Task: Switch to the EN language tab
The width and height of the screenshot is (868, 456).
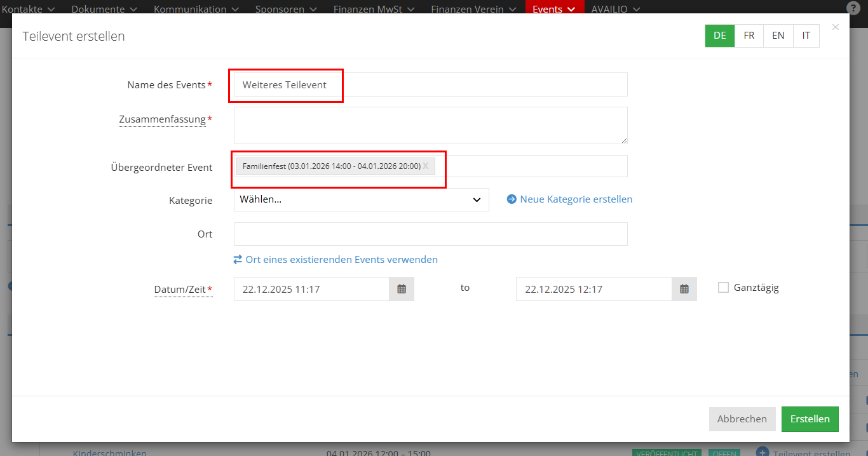Action: tap(778, 36)
